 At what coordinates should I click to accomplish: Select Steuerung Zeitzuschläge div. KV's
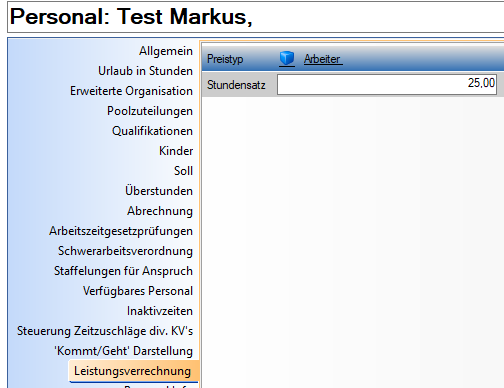pos(105,331)
